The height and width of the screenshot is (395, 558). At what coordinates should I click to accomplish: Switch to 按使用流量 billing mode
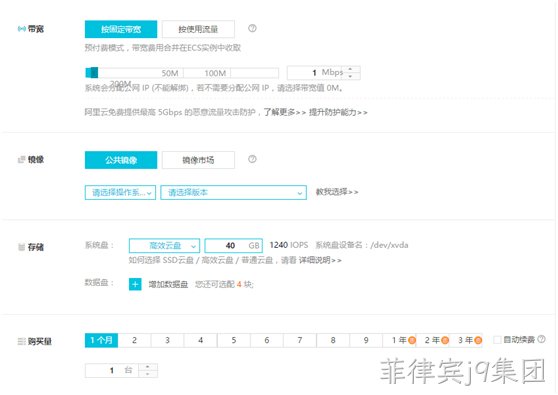tap(198, 29)
